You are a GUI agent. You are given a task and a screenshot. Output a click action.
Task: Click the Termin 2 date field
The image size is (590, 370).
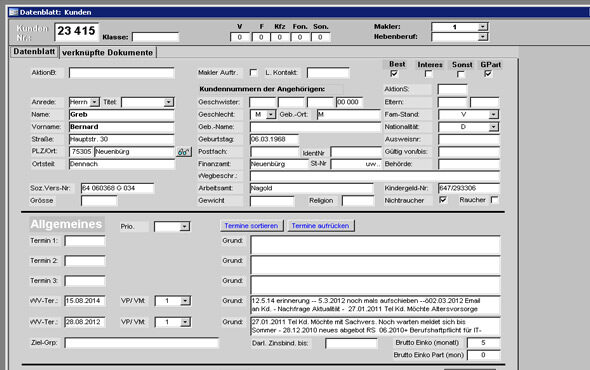(85, 261)
